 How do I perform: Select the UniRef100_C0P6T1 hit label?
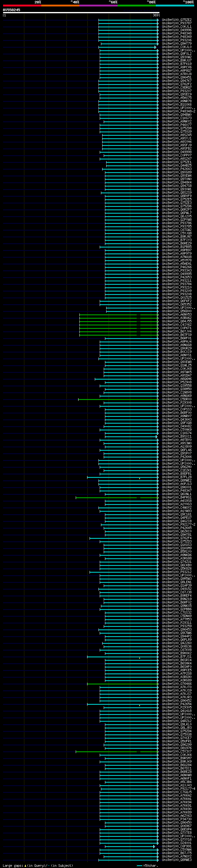pos(177,328)
